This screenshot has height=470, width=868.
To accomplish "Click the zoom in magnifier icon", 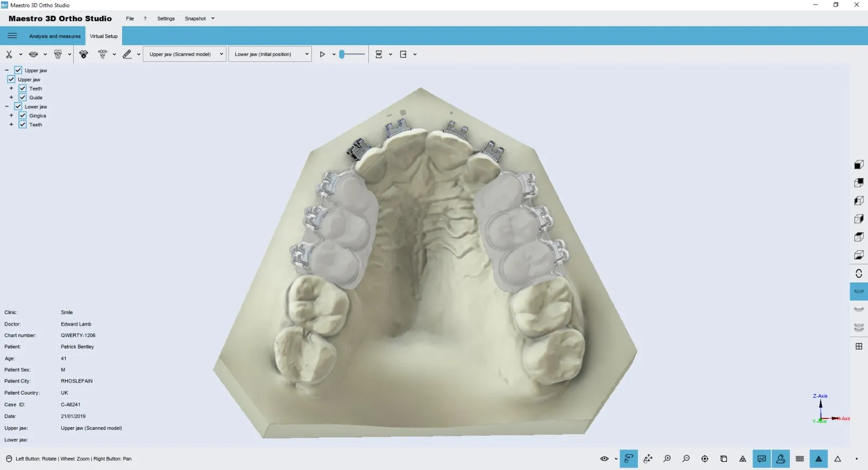I will coord(667,459).
